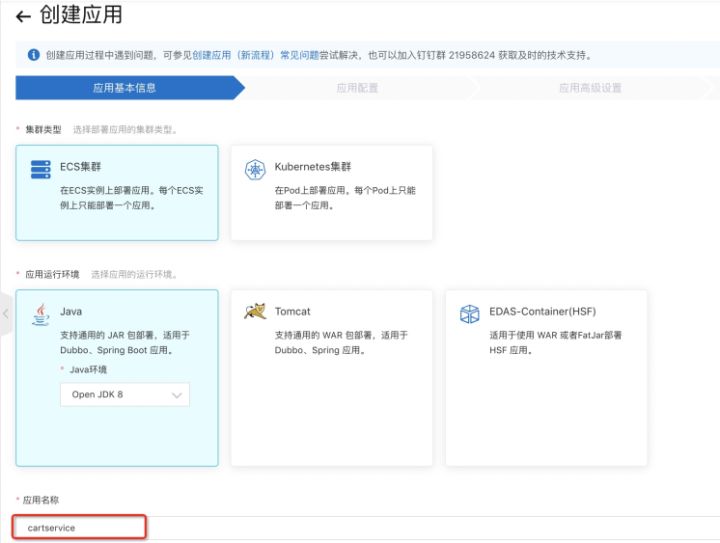Screen dimensions: 720x543
Task: Click the 应用名称 field containing cartservice
Action: (366, 528)
